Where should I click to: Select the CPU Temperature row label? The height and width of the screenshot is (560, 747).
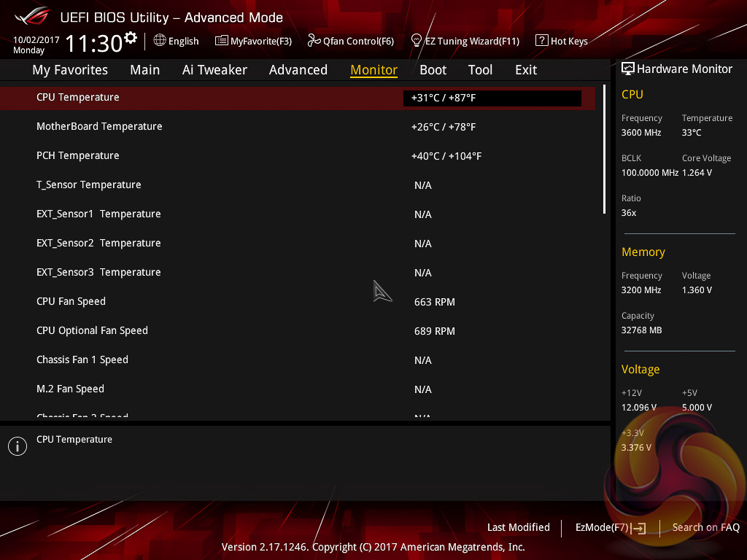(78, 97)
